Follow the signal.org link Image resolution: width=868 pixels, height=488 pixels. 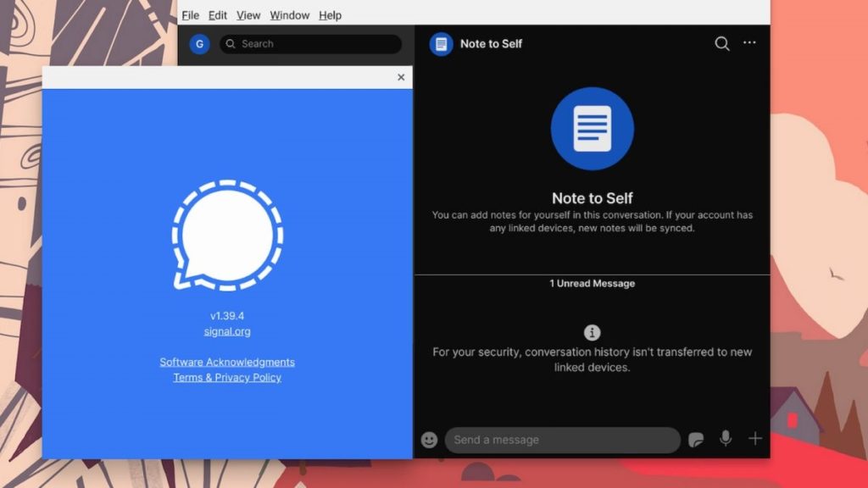coord(227,331)
